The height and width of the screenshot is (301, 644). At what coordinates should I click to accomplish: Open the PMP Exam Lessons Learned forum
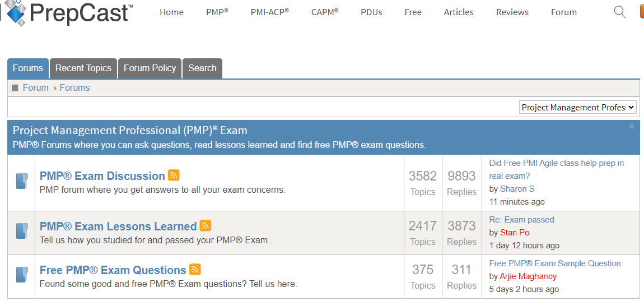click(x=118, y=226)
